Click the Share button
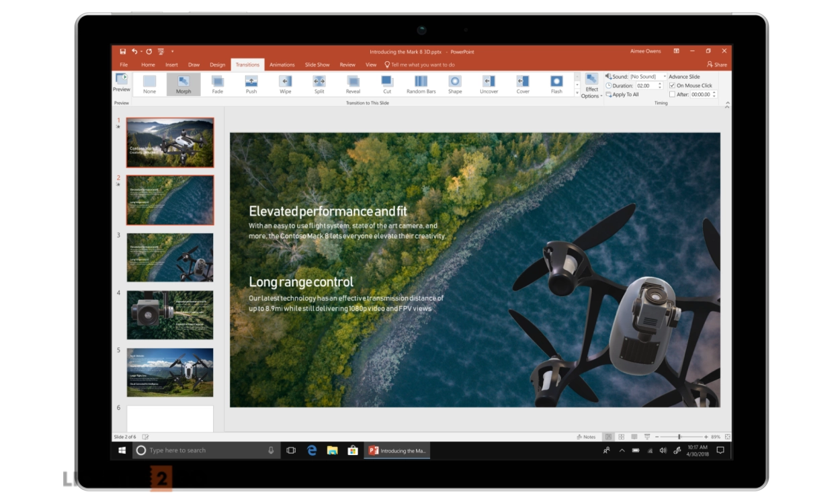The image size is (840, 504). tap(716, 65)
